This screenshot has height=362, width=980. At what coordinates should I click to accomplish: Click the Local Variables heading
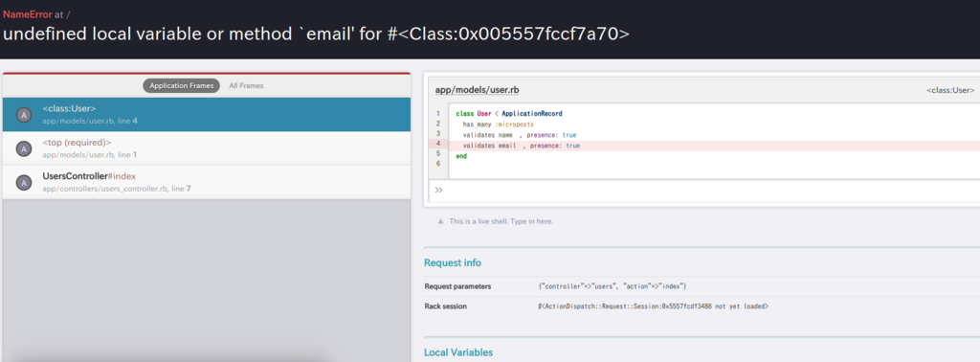(458, 352)
